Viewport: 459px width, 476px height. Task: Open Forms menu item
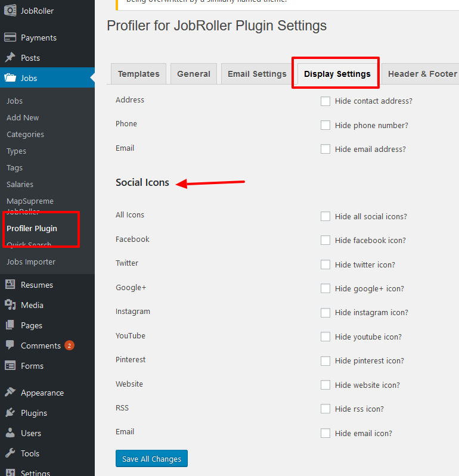click(32, 366)
